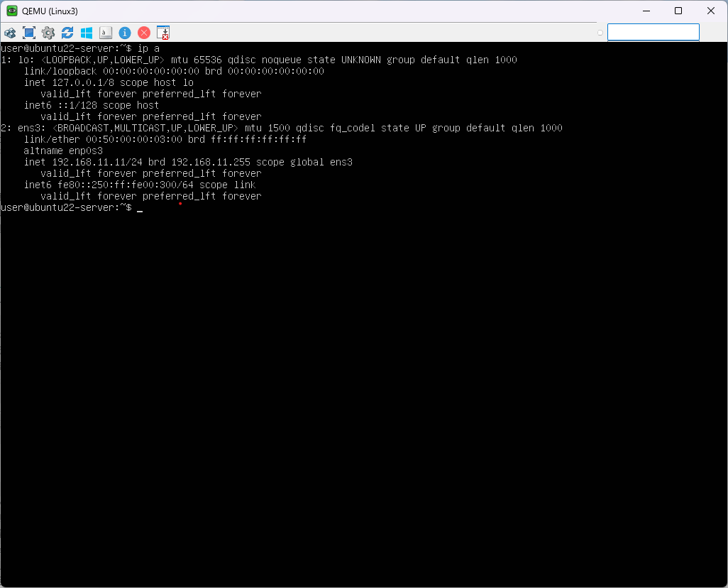Hide the toolbar with the rightmost icon
This screenshot has width=728, height=588.
click(163, 33)
